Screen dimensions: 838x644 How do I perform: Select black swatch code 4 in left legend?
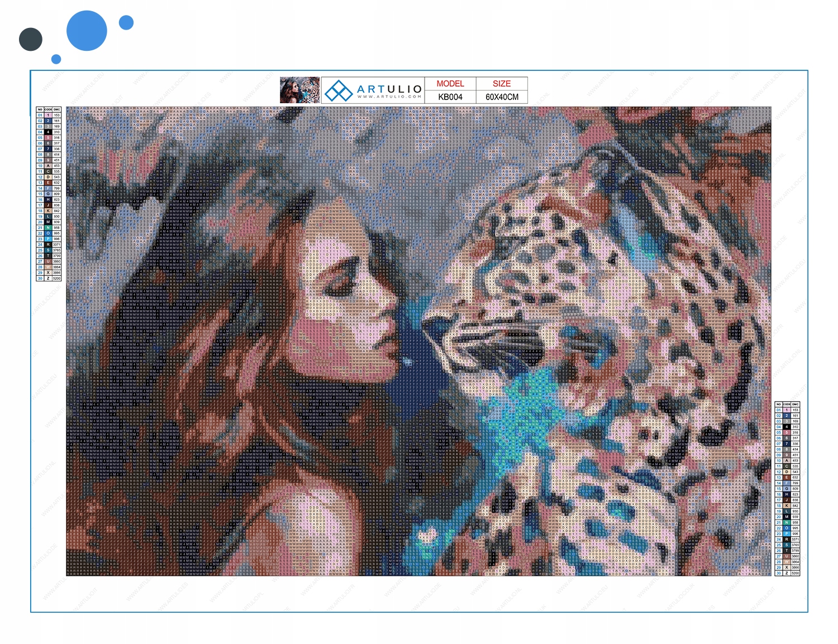(x=48, y=132)
